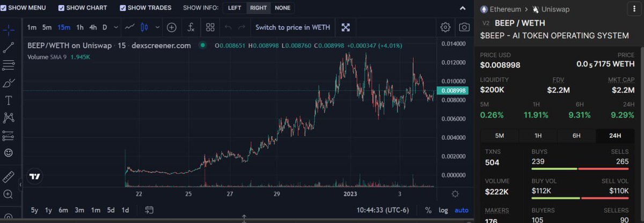Click the compare or add symbol plus icon

[172, 27]
